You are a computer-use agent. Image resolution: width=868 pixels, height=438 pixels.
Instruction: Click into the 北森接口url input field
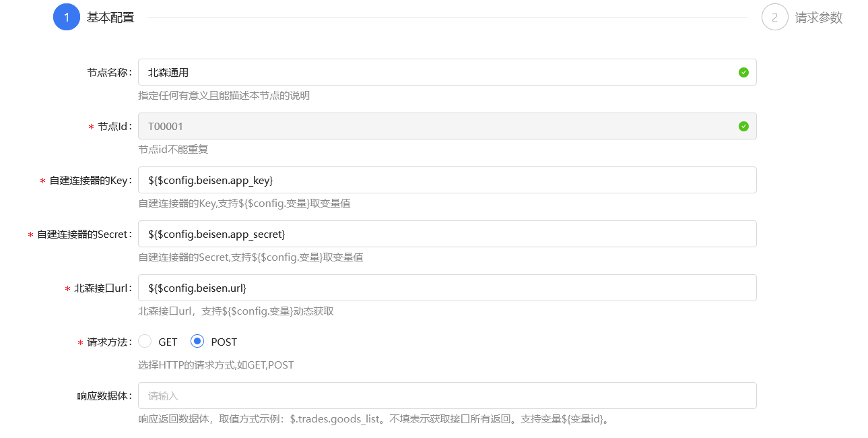pos(446,288)
